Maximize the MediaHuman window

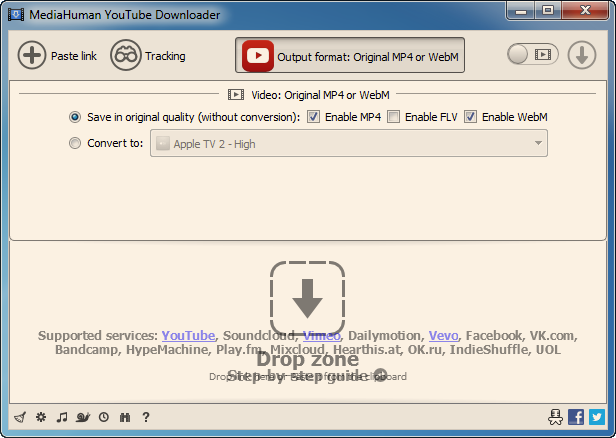tap(548, 11)
